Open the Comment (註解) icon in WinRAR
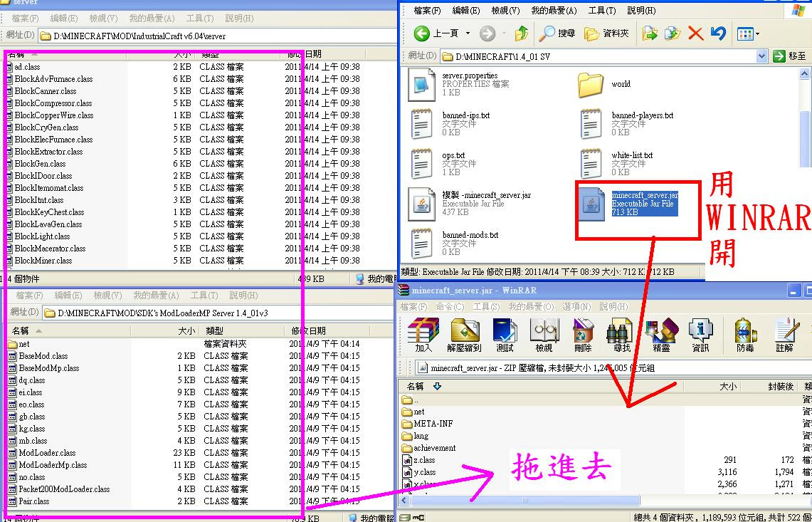812x522 pixels. pyautogui.click(x=785, y=335)
